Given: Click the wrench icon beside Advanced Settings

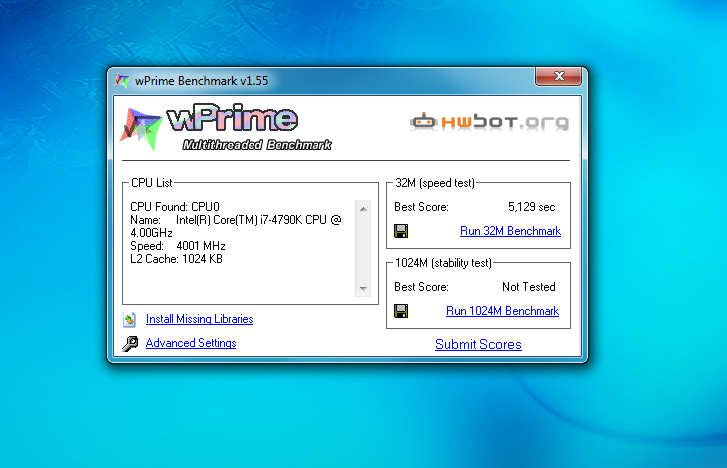Looking at the screenshot, I should [x=130, y=344].
